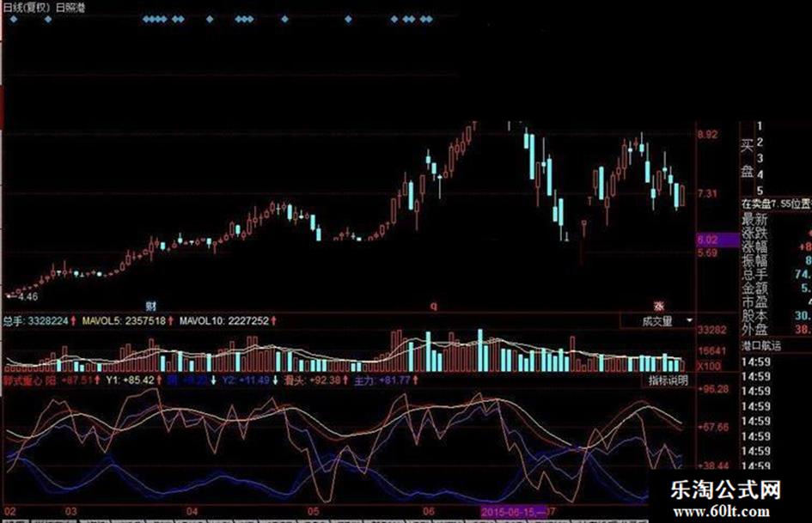
Task: Click the MAVOL5: 2357518 value
Action: coord(124,321)
